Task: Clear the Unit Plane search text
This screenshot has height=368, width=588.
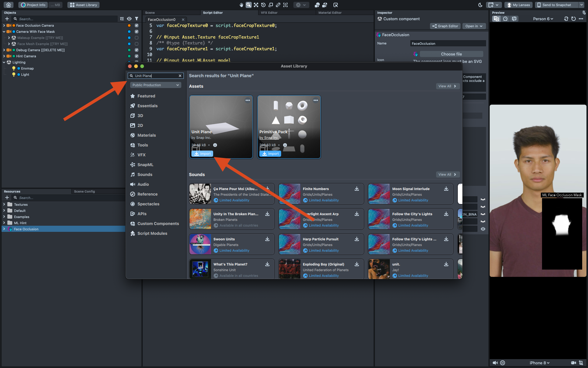Action: pyautogui.click(x=180, y=76)
